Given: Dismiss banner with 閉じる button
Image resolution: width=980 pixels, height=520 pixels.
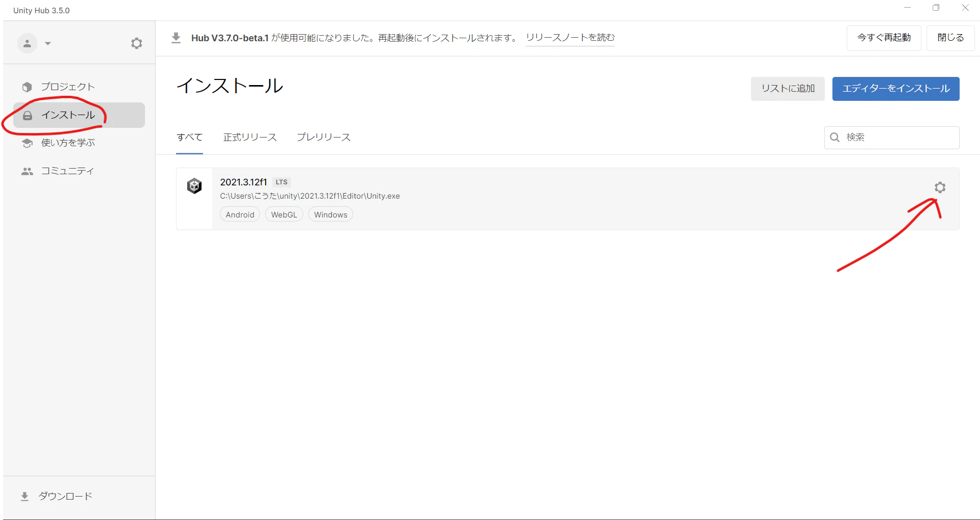Looking at the screenshot, I should click(x=950, y=38).
